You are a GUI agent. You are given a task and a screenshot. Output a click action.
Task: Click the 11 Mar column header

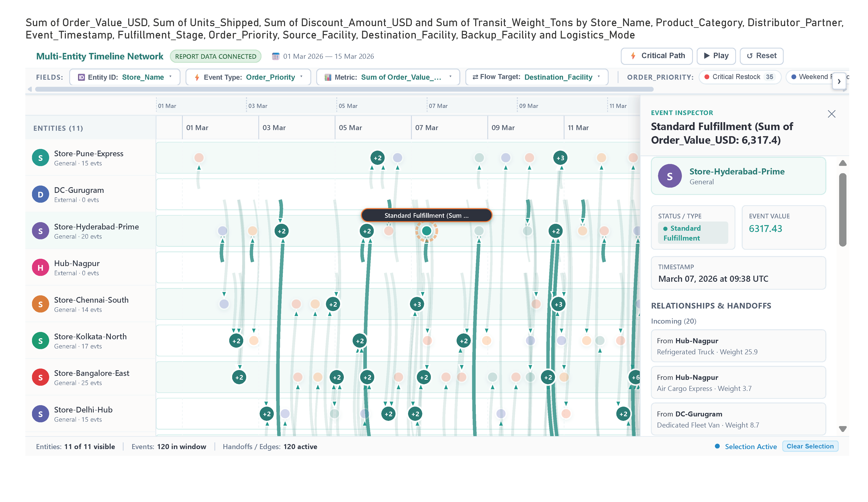pyautogui.click(x=578, y=128)
